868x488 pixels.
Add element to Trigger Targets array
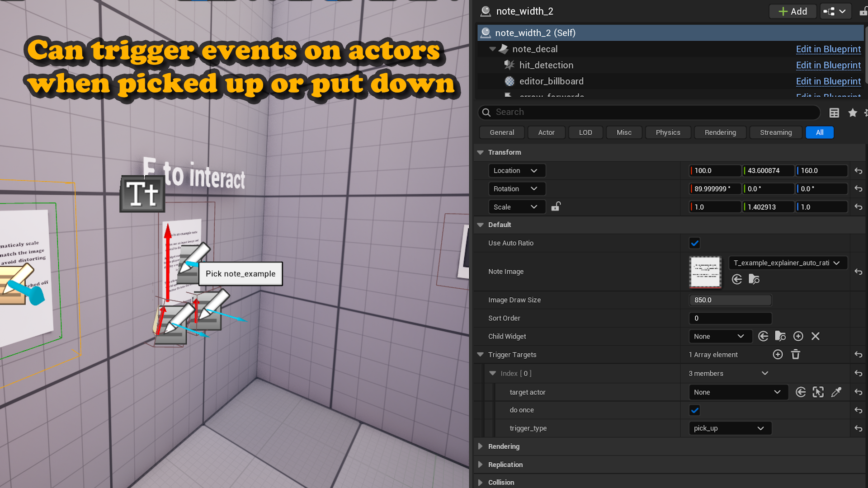click(778, 355)
